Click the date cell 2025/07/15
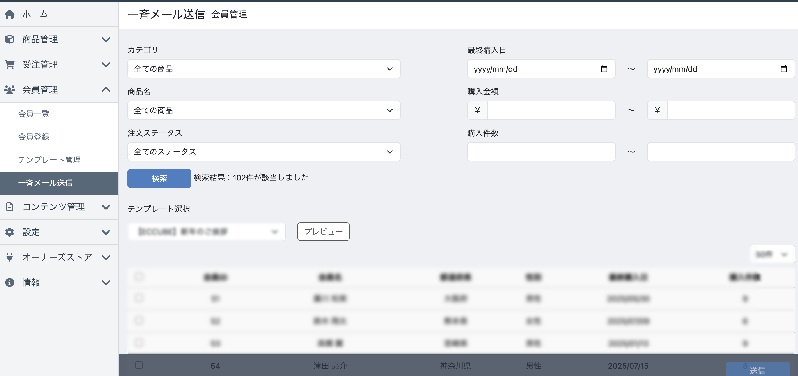Viewport: 798px width, 376px height. pyautogui.click(x=628, y=366)
